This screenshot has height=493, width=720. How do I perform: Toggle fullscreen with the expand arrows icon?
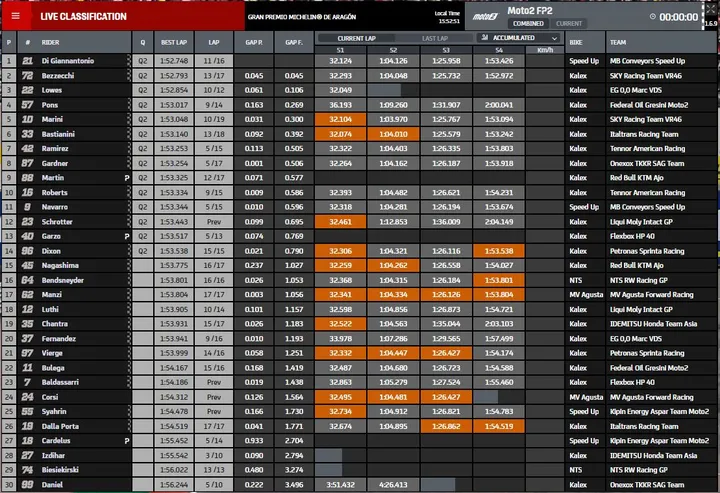pyautogui.click(x=711, y=9)
